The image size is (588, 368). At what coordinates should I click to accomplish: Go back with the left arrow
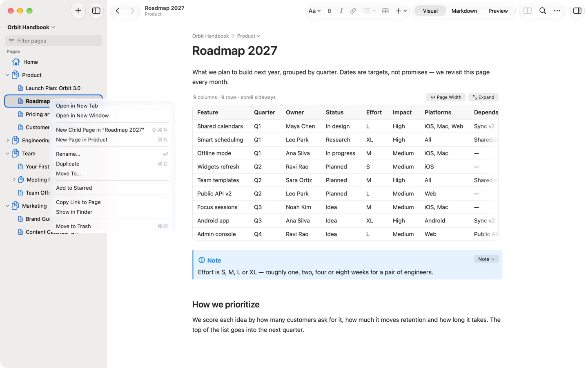(x=118, y=11)
